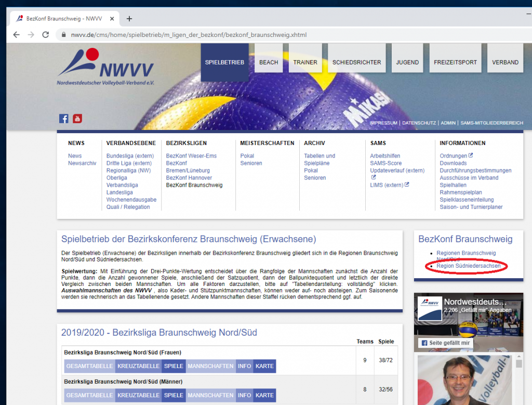The height and width of the screenshot is (405, 532).
Task: Open the ADMIN link in header
Action: click(448, 123)
